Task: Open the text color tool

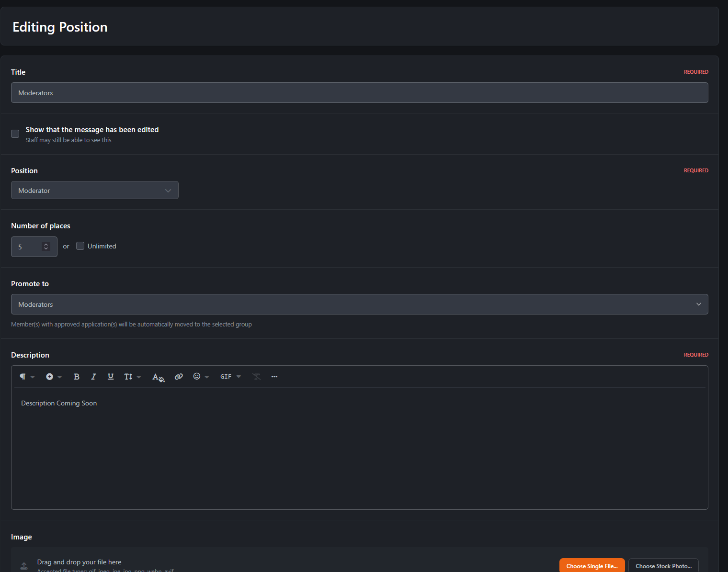Action: [158, 377]
